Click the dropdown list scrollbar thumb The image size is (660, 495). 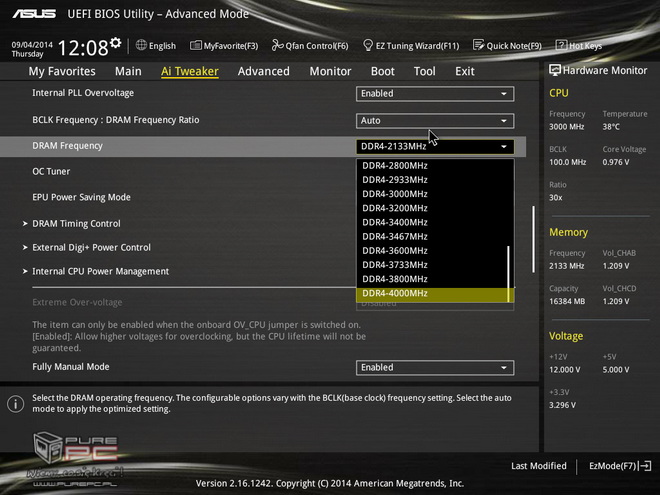(509, 274)
